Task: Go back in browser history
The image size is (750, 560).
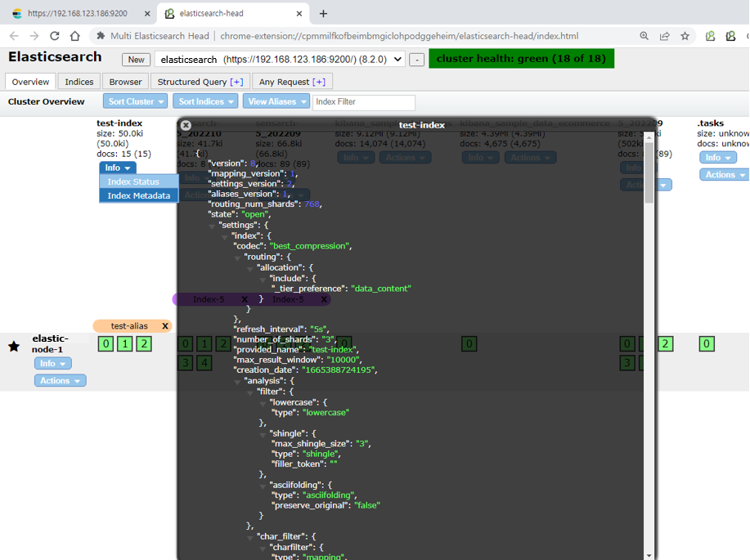Action: click(14, 36)
